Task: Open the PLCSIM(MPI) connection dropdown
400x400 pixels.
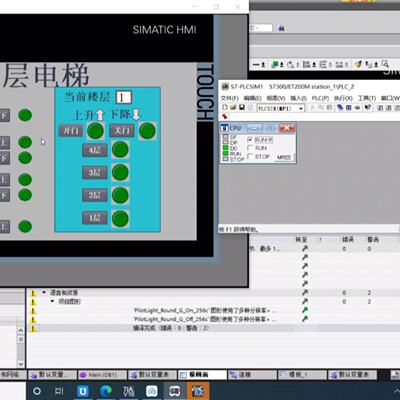Action: pos(301,108)
